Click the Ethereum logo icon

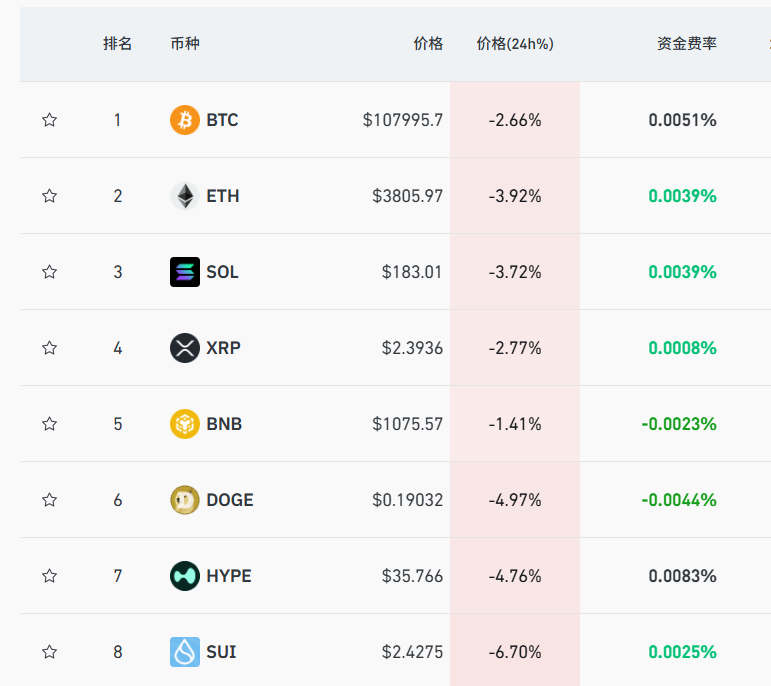[185, 196]
